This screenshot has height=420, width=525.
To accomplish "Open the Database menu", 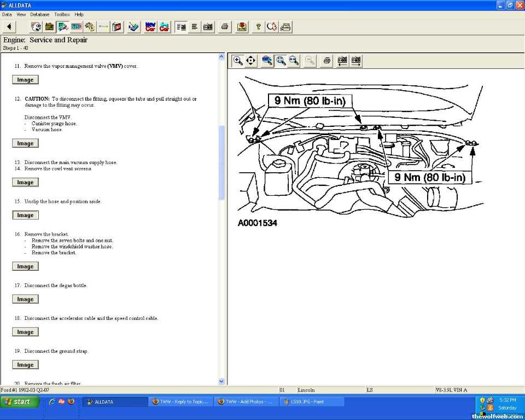I will 39,14.
